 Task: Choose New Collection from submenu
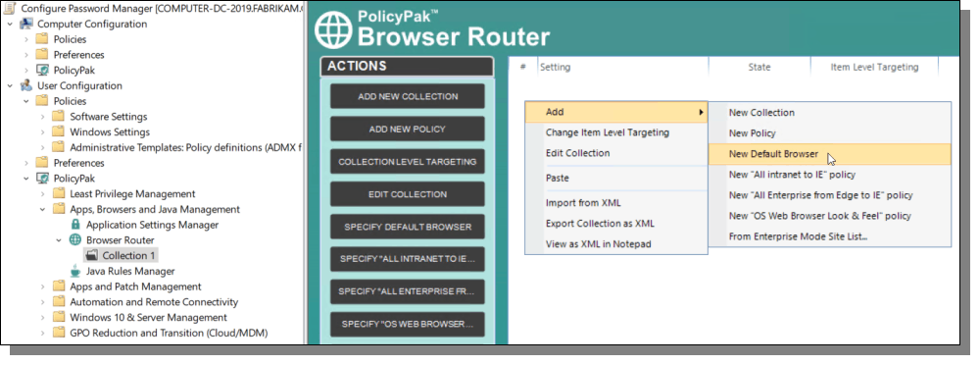pos(829,113)
